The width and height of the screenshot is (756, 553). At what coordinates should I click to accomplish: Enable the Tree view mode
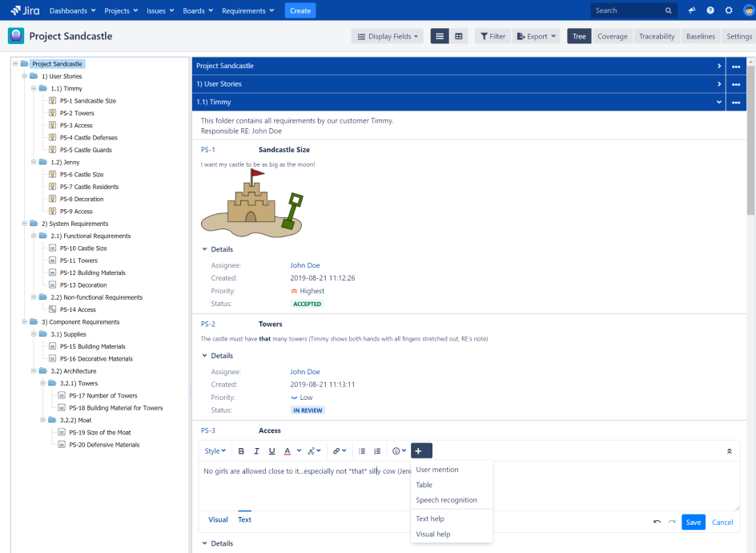click(579, 36)
